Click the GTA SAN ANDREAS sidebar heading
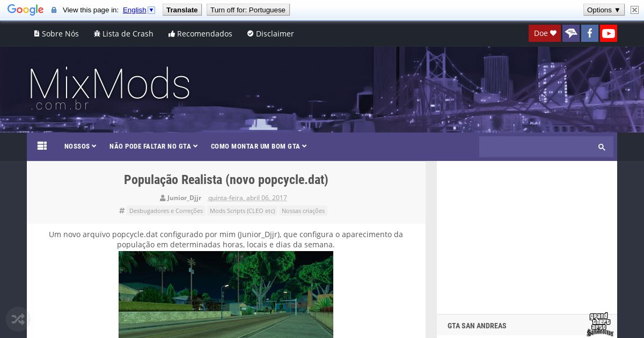 477,326
